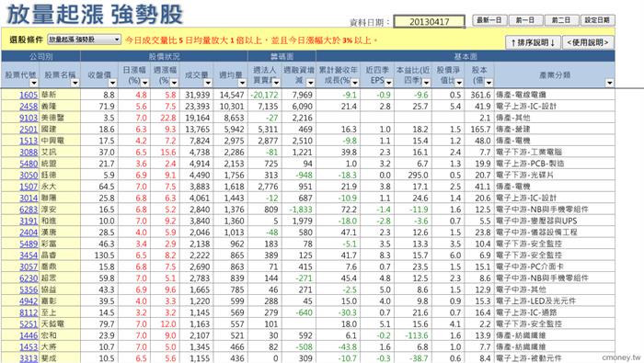Image resolution: width=644 pixels, height=363 pixels.
Task: Open stock code 2404 link
Action: click(x=29, y=233)
